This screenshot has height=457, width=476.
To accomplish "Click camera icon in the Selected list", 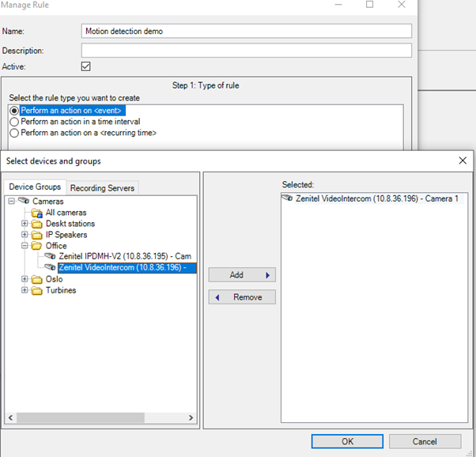I will [x=287, y=198].
